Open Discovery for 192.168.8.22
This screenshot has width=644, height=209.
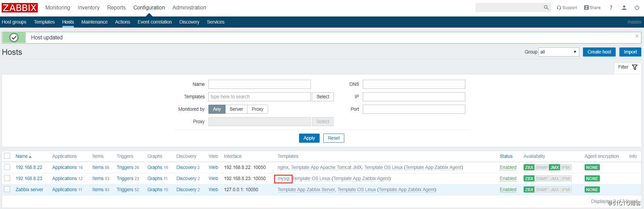coord(186,167)
